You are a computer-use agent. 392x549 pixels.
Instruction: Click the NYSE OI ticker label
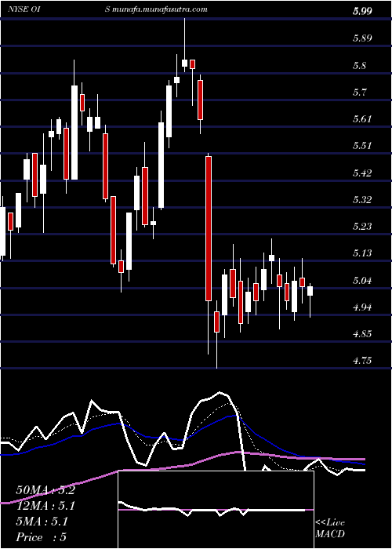(24, 9)
